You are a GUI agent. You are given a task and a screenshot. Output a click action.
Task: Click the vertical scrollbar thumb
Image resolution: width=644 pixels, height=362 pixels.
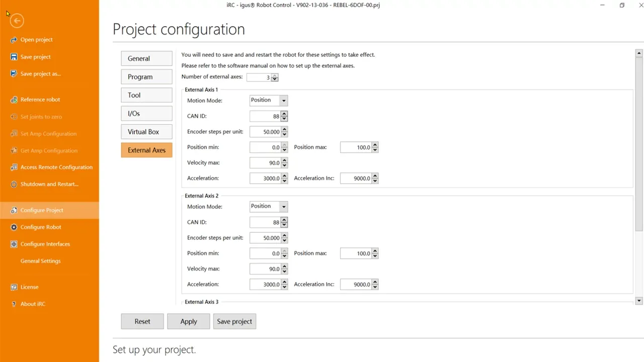pyautogui.click(x=639, y=143)
